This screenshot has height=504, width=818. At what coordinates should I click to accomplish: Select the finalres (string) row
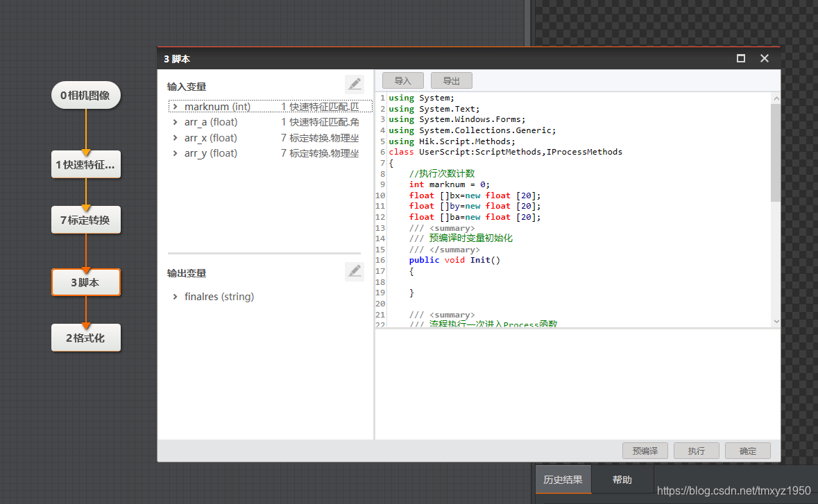(x=264, y=297)
